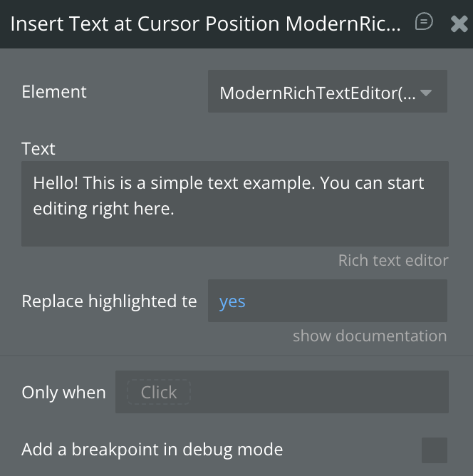The height and width of the screenshot is (476, 473).
Task: Click the "Only when" label
Action: (63, 393)
